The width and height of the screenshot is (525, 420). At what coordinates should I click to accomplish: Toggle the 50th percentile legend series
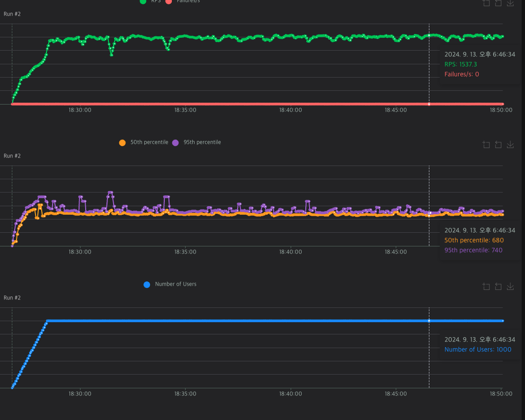tap(143, 142)
